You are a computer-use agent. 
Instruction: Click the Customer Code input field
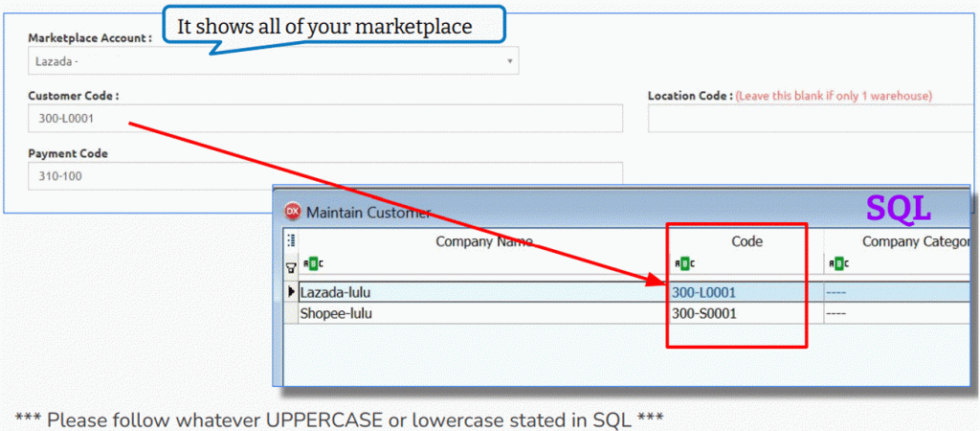pos(325,118)
